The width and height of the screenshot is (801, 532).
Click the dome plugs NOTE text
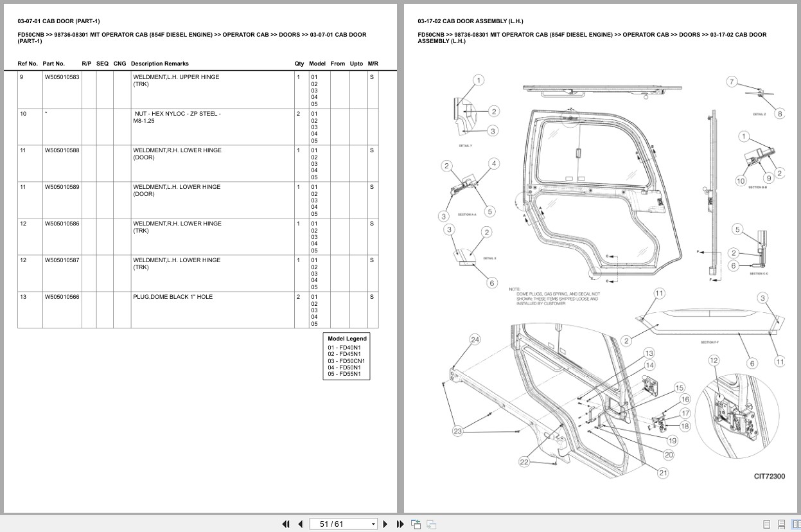(x=554, y=296)
